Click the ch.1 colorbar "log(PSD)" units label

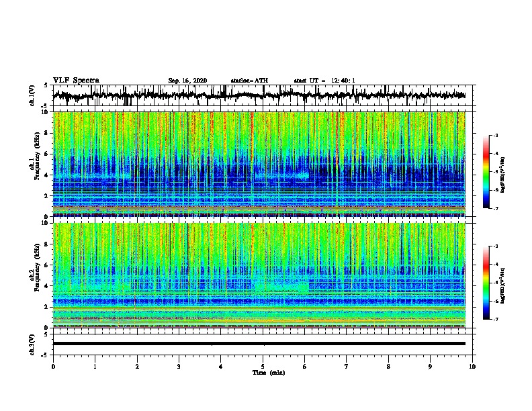502,175
